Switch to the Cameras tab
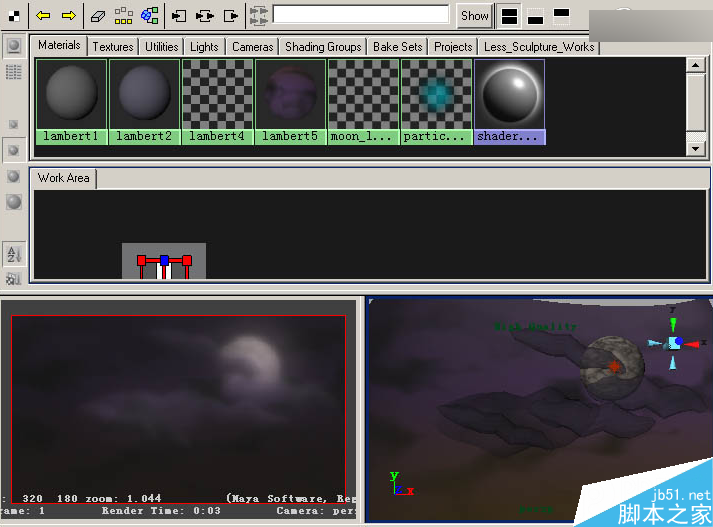Image resolution: width=713 pixels, height=527 pixels. pos(252,47)
